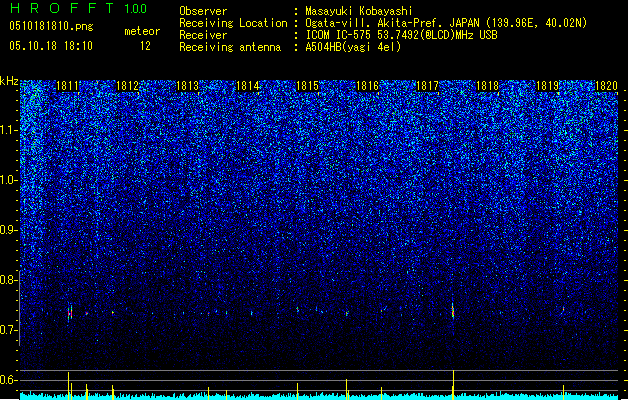Click the 0.8 frequency axis label
This screenshot has width=629, height=400.
[x=9, y=280]
